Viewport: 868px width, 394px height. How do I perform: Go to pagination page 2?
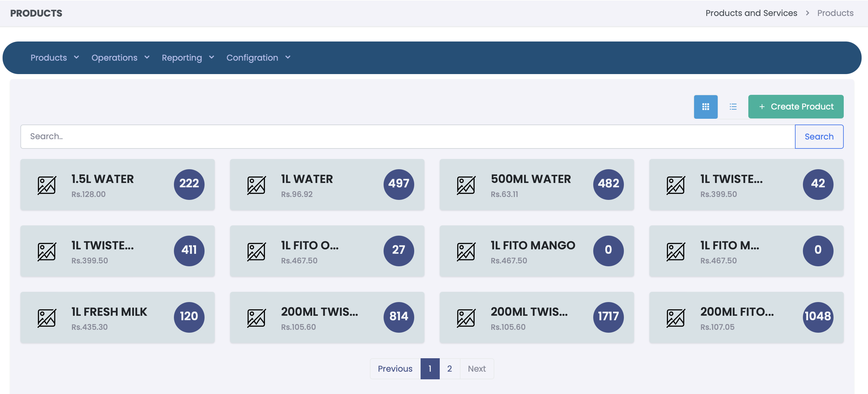[x=449, y=368]
